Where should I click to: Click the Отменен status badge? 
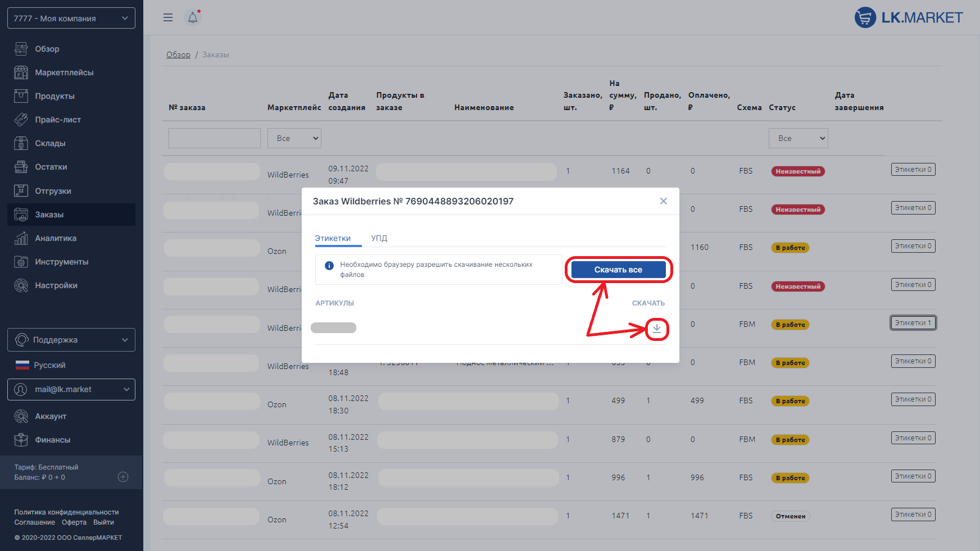pos(791,516)
